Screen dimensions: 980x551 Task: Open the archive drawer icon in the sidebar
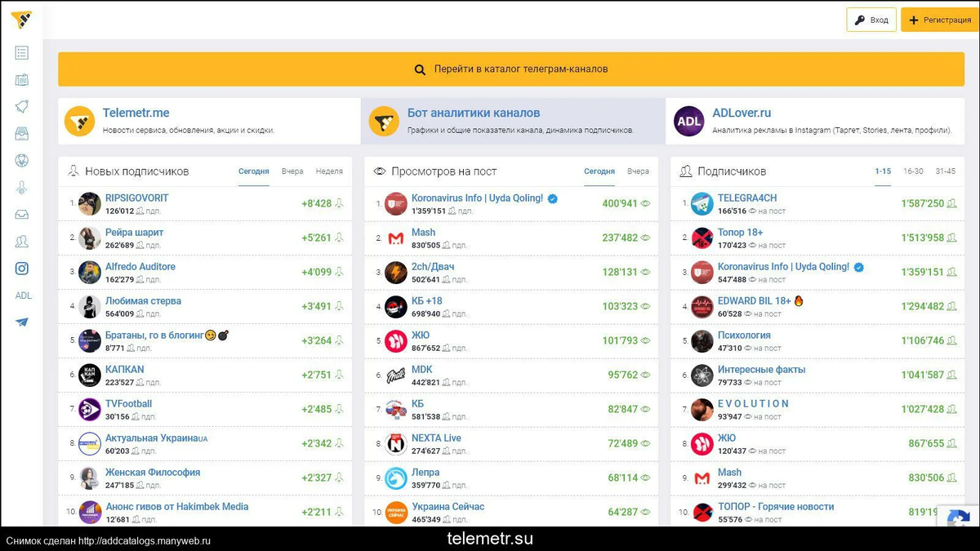click(x=22, y=134)
